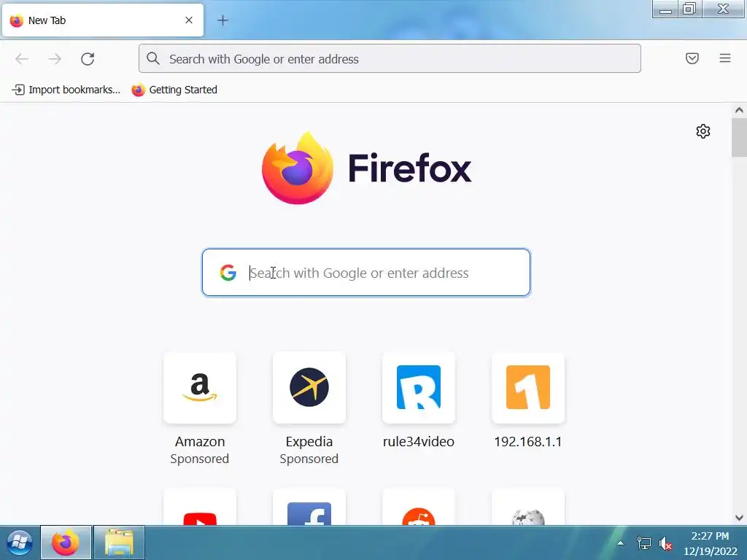Click the page scrollbar up arrow
This screenshot has width=747, height=560.
click(x=739, y=110)
